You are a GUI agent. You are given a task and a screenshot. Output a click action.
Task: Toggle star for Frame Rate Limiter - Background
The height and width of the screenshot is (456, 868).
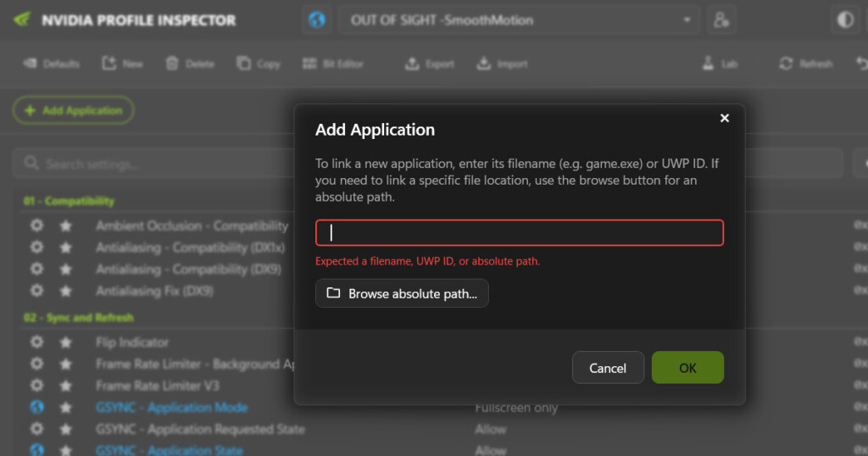pyautogui.click(x=66, y=364)
